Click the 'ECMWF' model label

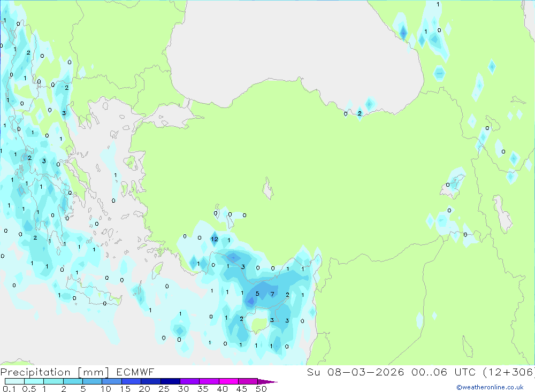click(135, 372)
